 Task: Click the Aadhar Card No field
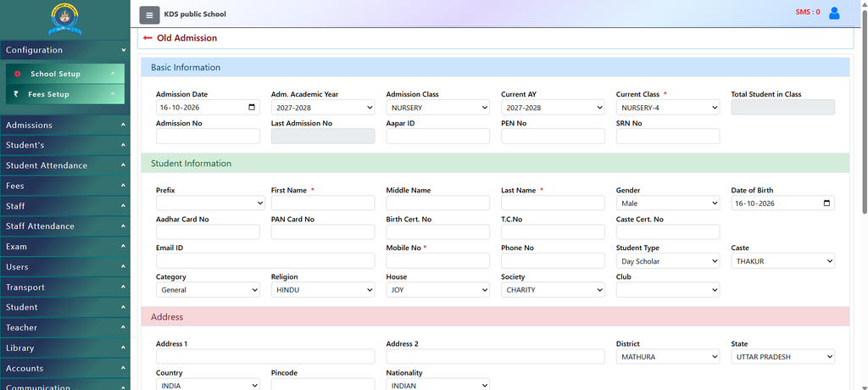click(x=209, y=232)
